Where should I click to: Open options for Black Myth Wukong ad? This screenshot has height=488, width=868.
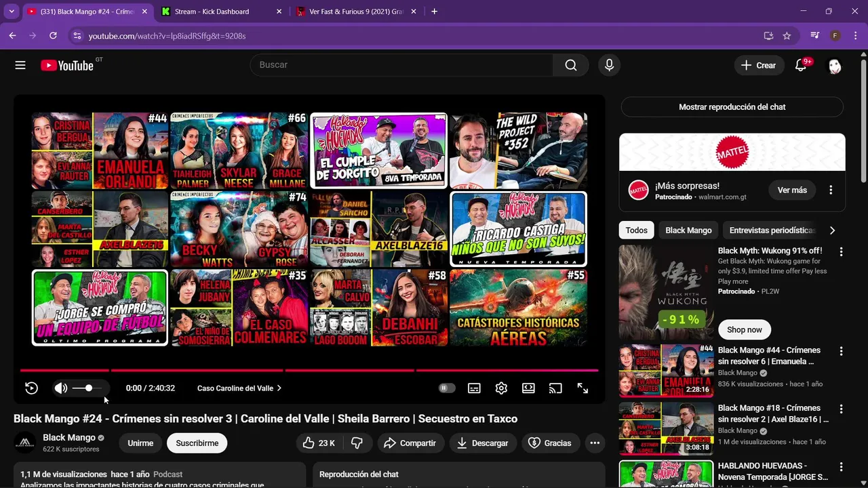point(841,251)
